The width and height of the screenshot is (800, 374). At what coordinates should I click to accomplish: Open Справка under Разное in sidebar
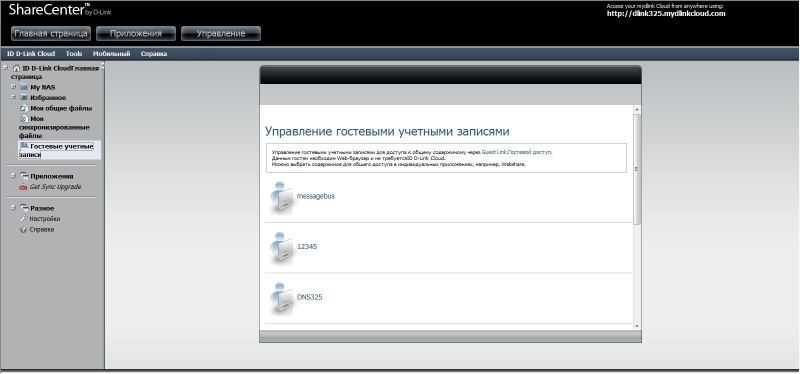(42, 230)
